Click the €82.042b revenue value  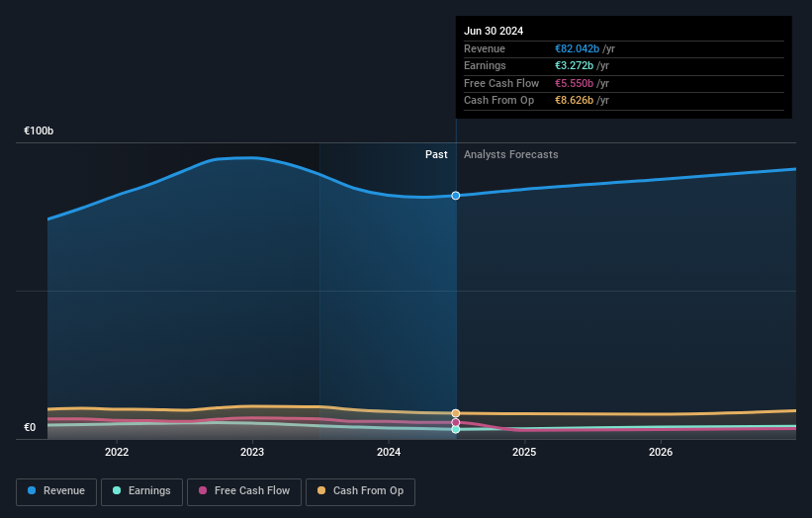click(x=577, y=48)
